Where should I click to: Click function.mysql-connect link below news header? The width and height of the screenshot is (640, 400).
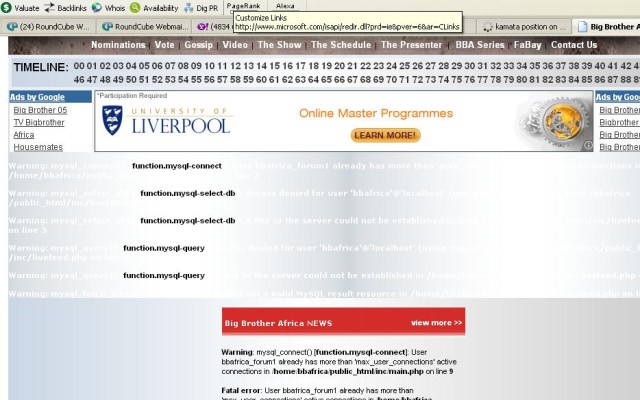click(x=360, y=352)
